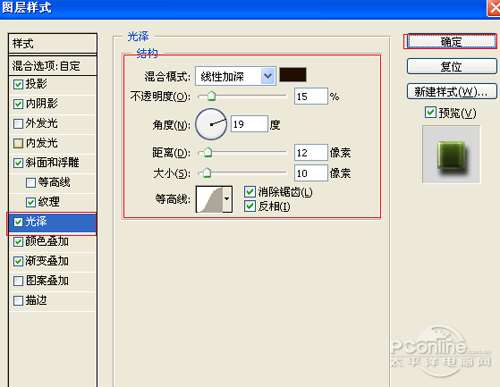Click the 距离 distance slider handle
This screenshot has height=387, width=500.
[x=207, y=153]
